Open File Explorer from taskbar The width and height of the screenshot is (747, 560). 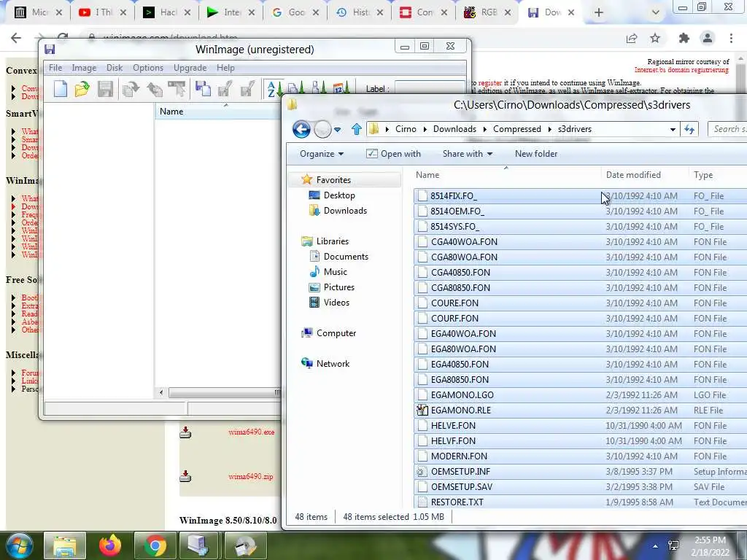point(65,545)
